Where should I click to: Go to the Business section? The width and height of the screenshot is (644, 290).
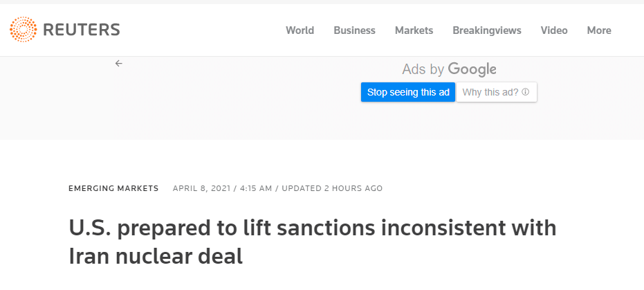coord(354,30)
